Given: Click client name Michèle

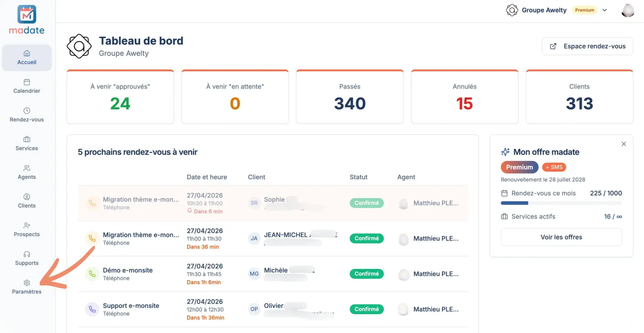Looking at the screenshot, I should (276, 270).
